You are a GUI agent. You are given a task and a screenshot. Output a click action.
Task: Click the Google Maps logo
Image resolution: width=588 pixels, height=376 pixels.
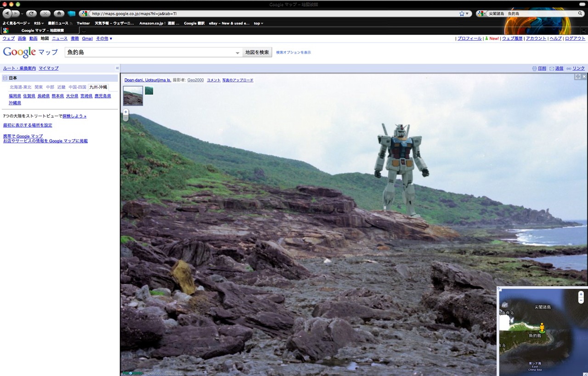(x=30, y=52)
